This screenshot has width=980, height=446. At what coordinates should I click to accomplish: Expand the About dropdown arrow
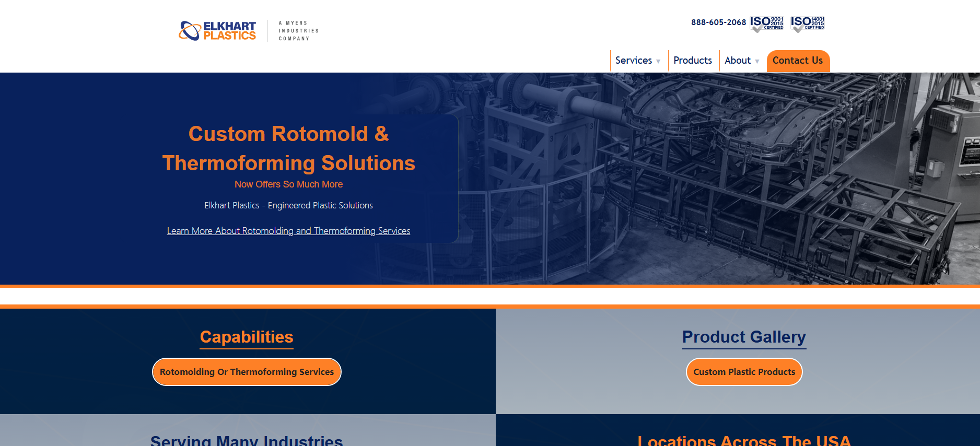coord(757,62)
